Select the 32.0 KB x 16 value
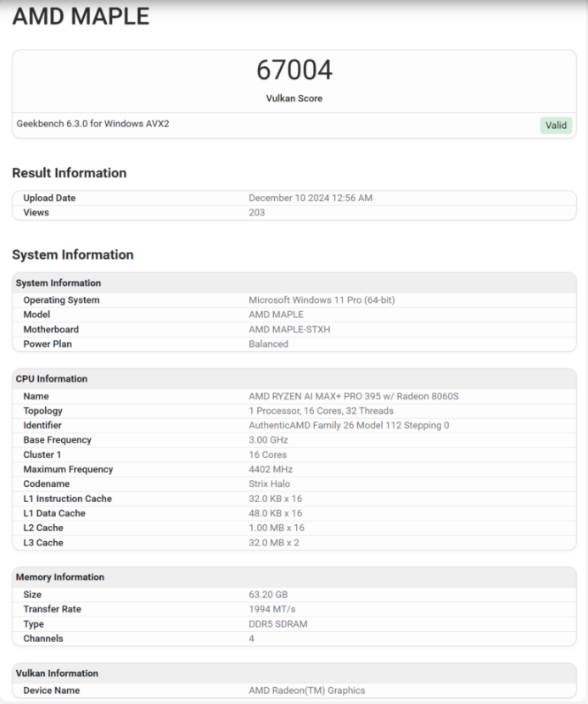Image resolution: width=588 pixels, height=704 pixels. (276, 499)
